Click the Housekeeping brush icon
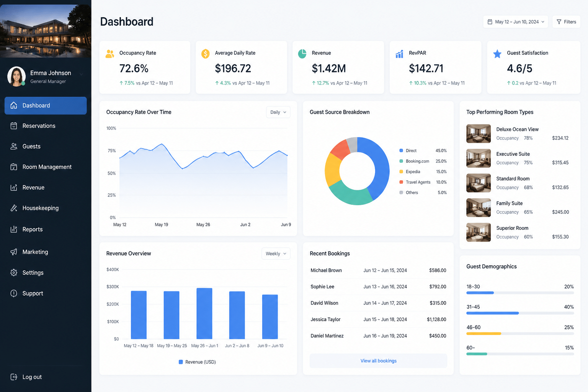The image size is (588, 392). (14, 208)
